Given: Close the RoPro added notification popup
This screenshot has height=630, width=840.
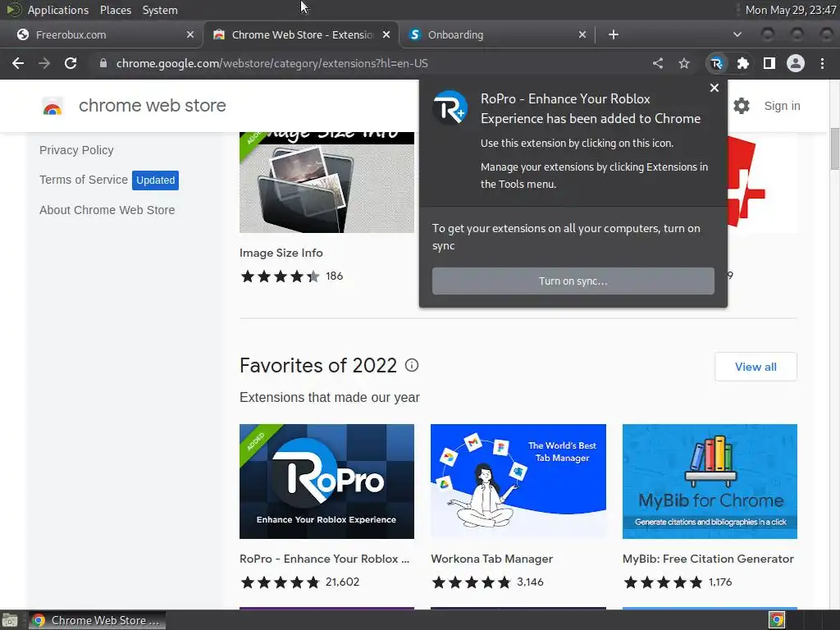Looking at the screenshot, I should [714, 88].
